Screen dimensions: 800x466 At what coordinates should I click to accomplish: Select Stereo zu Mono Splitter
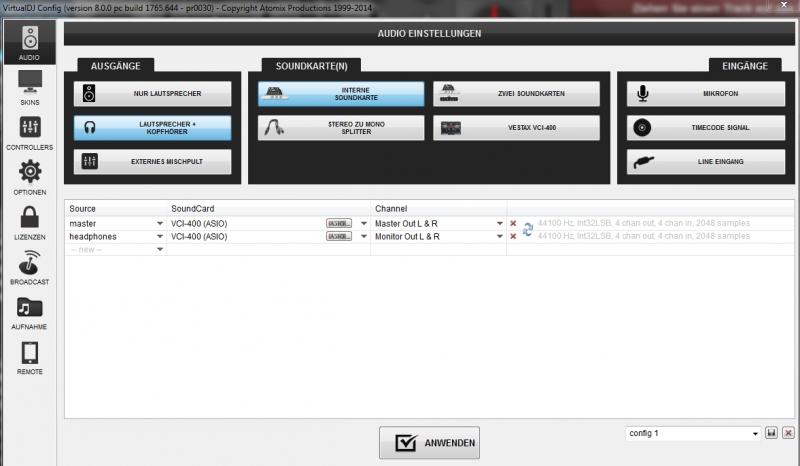(x=341, y=128)
